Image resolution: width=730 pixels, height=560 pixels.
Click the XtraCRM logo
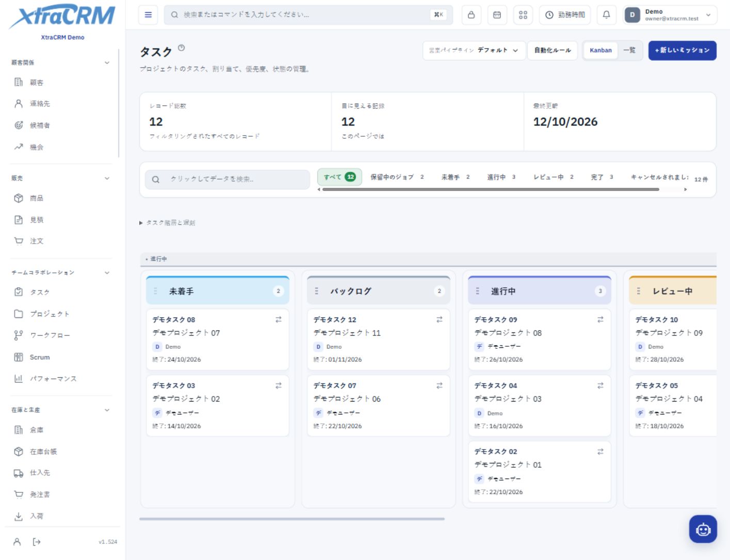(62, 17)
